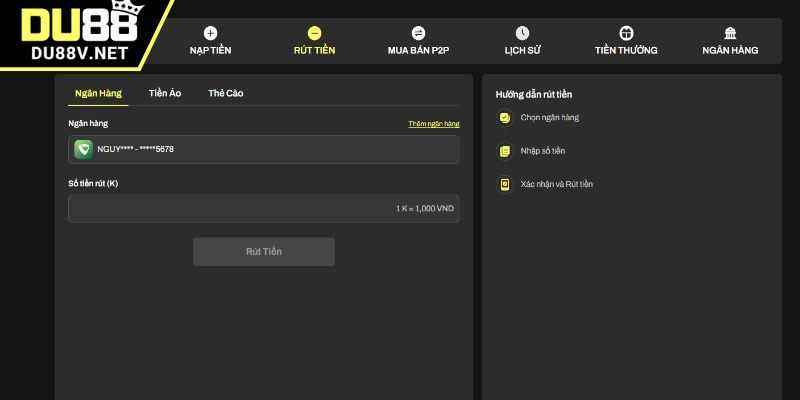Switch to the Tiền Ảo tab

165,93
